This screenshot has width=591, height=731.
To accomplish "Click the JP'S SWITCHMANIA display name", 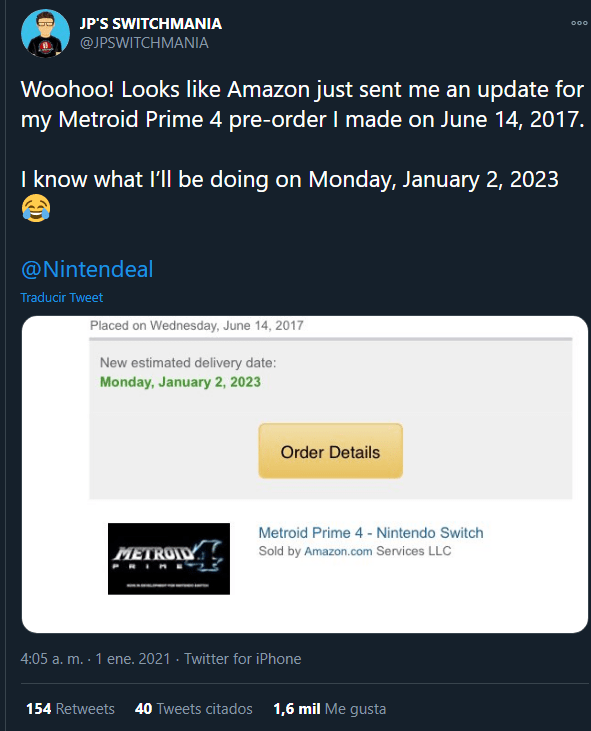I will pos(151,23).
